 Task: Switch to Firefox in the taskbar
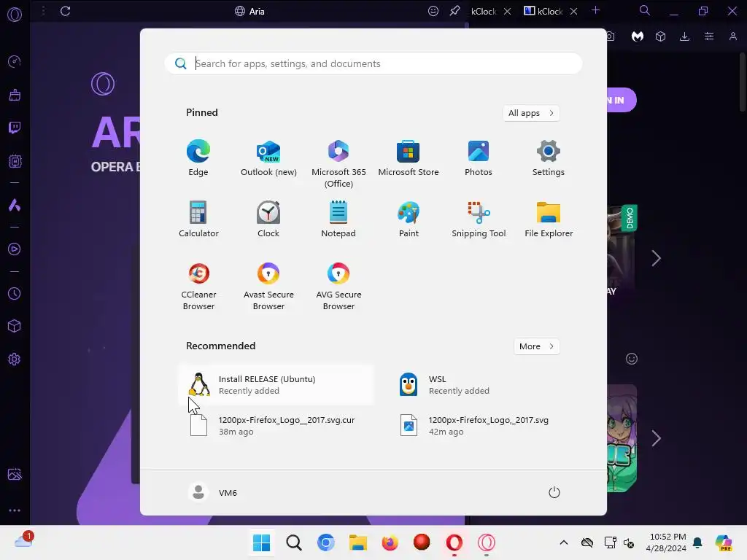pyautogui.click(x=390, y=542)
